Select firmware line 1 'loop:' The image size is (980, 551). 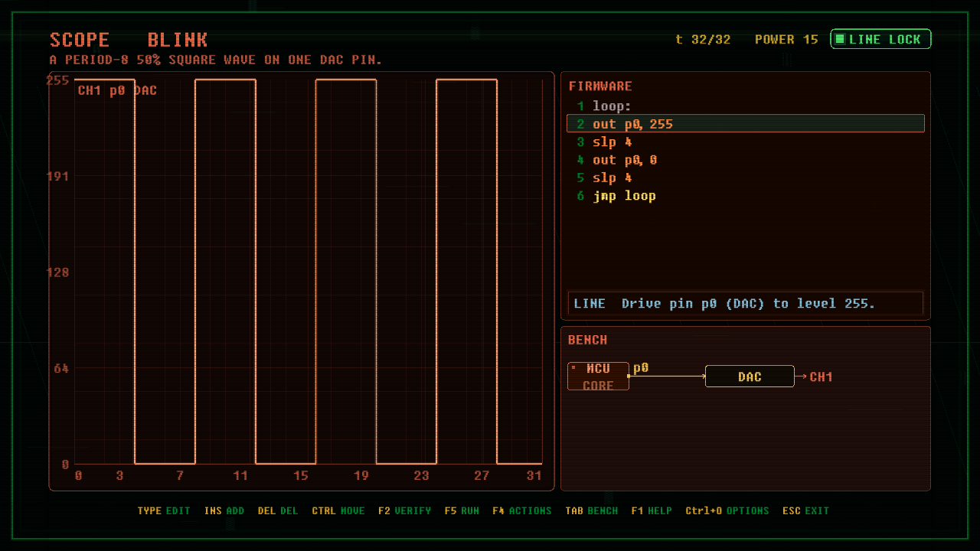(x=746, y=106)
